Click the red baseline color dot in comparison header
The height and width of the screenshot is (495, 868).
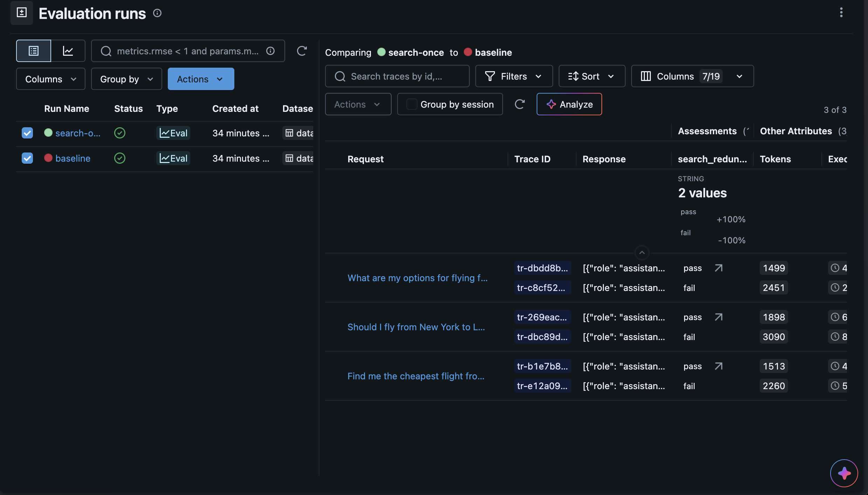pyautogui.click(x=468, y=52)
